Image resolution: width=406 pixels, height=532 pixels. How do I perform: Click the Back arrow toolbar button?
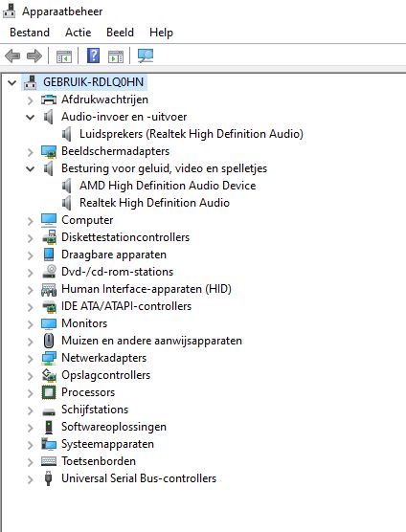pos(12,56)
